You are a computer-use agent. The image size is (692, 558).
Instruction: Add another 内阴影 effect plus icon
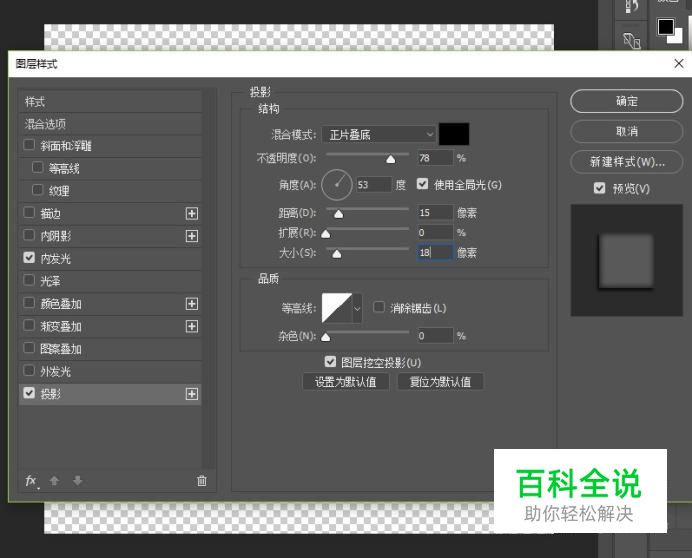click(192, 236)
